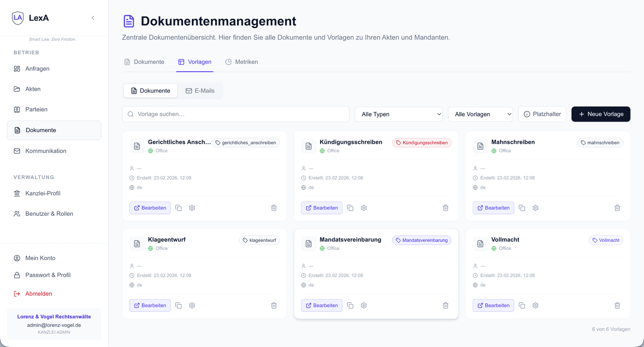The image size is (644, 347).
Task: Collapse the sidebar with the chevron
Action: [93, 18]
